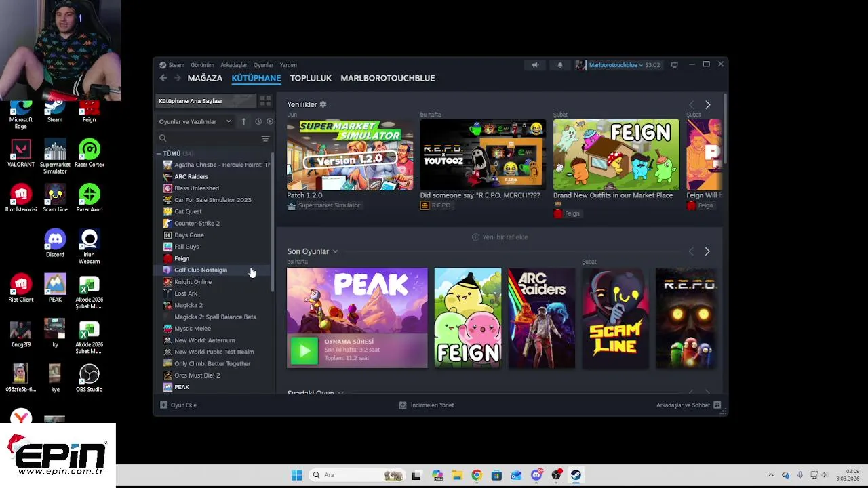Open the Görünüm menu

point(202,65)
